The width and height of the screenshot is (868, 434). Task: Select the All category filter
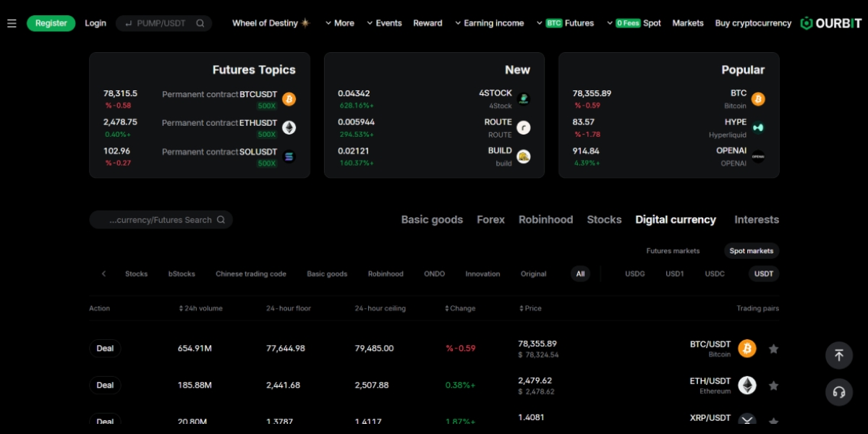pyautogui.click(x=580, y=274)
